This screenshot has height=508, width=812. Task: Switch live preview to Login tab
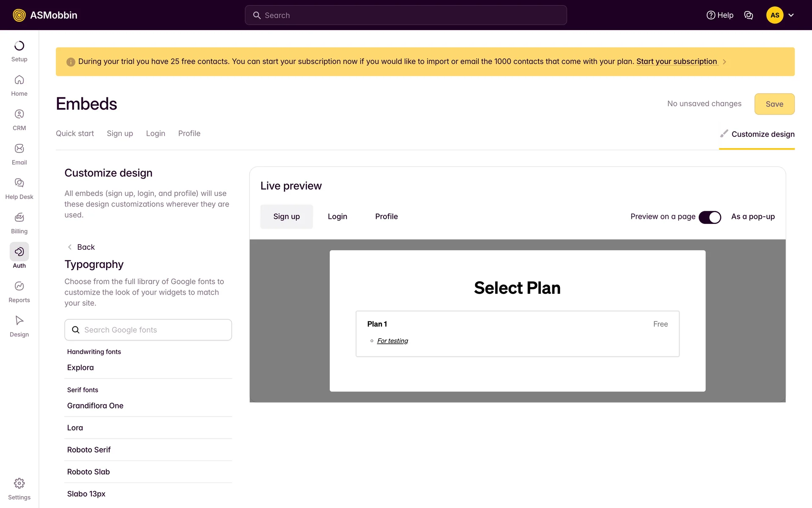click(337, 217)
